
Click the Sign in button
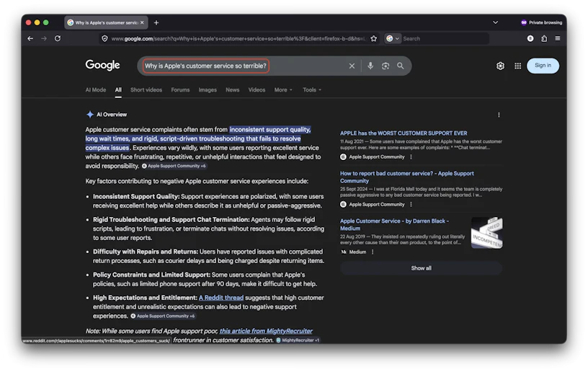click(543, 66)
